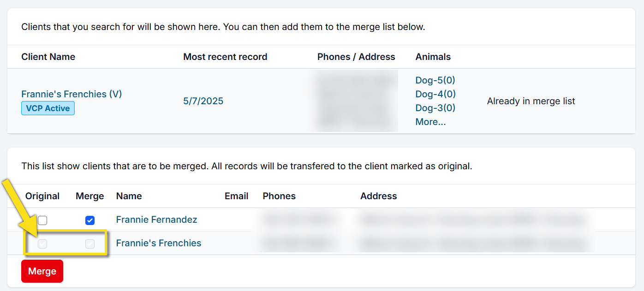
Task: Click the disabled Original checkbox for Frannie's Frenchies
Action: point(42,244)
